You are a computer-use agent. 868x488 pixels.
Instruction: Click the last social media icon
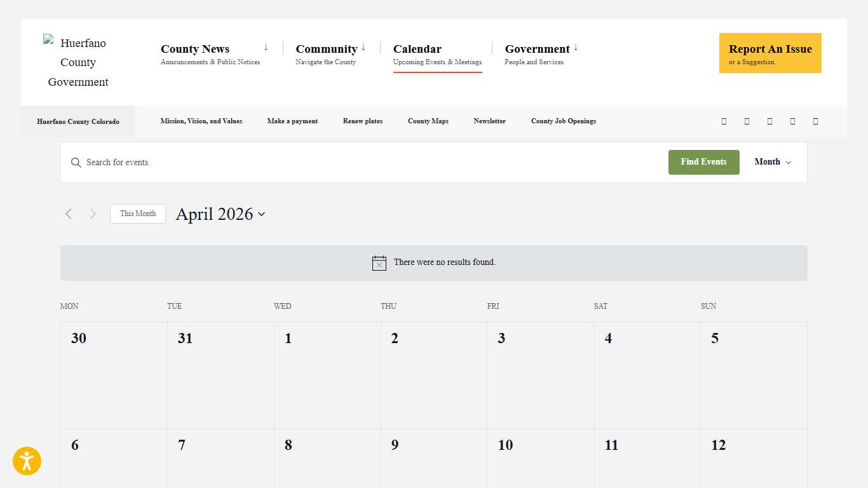pos(815,121)
